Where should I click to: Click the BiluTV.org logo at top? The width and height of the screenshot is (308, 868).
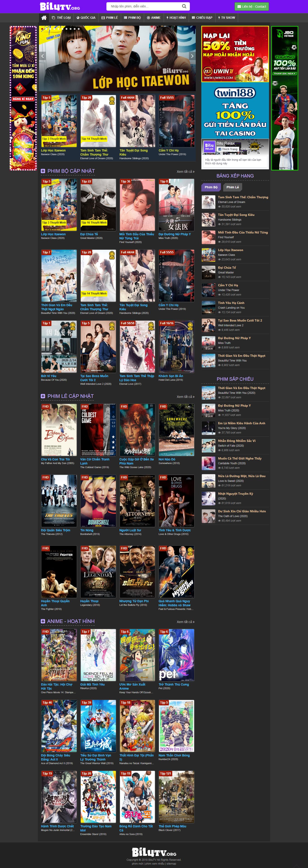pos(60,6)
